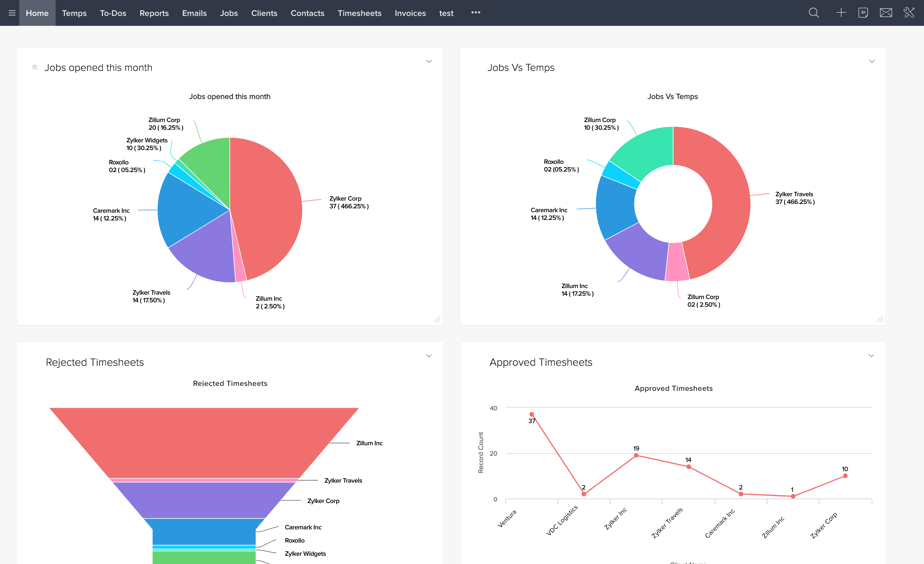Select the Reports tab
924x564 pixels.
coord(154,13)
